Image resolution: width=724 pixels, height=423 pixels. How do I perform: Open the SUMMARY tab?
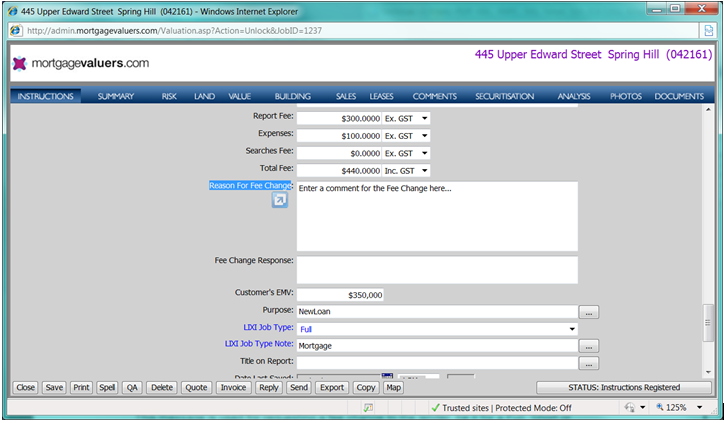click(x=116, y=96)
